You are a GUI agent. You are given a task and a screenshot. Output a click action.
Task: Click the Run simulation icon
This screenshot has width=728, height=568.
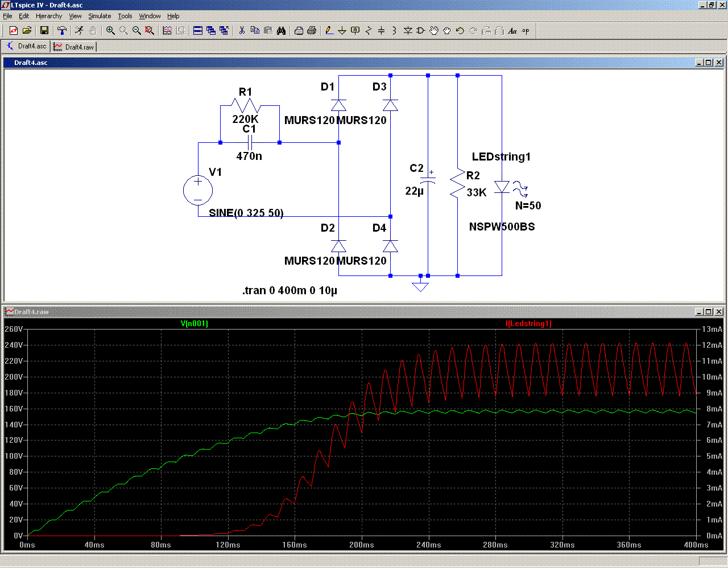pyautogui.click(x=79, y=31)
